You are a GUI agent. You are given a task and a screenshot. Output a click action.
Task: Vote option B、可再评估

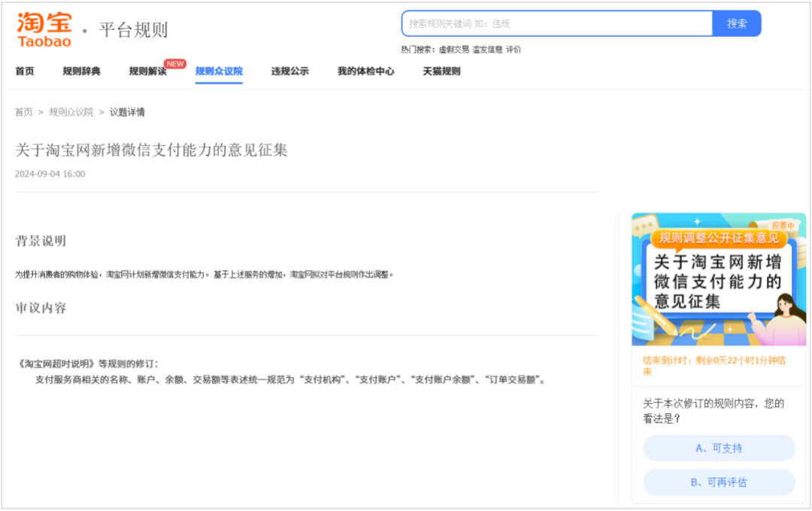(719, 482)
